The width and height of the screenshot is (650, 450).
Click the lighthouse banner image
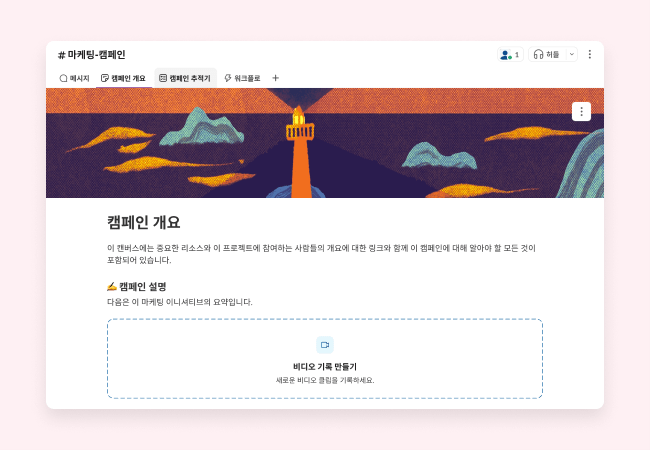325,143
